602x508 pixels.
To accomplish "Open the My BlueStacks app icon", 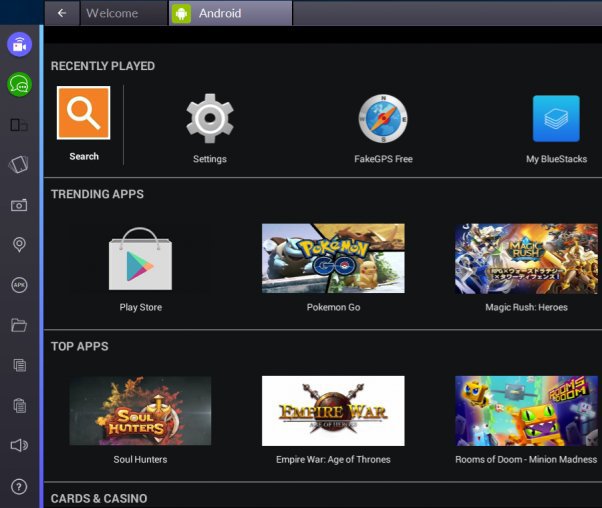I will coord(556,119).
